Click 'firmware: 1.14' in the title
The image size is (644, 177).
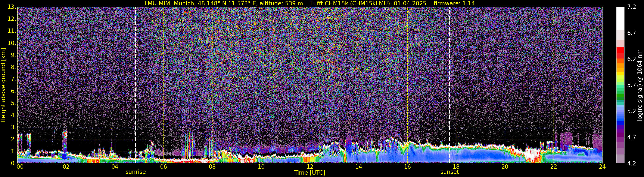pos(454,3)
